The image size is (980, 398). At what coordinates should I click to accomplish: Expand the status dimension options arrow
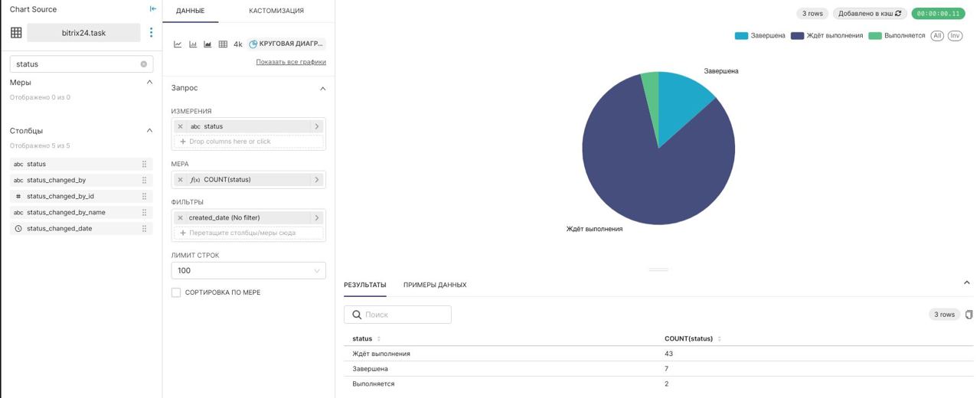(x=317, y=126)
